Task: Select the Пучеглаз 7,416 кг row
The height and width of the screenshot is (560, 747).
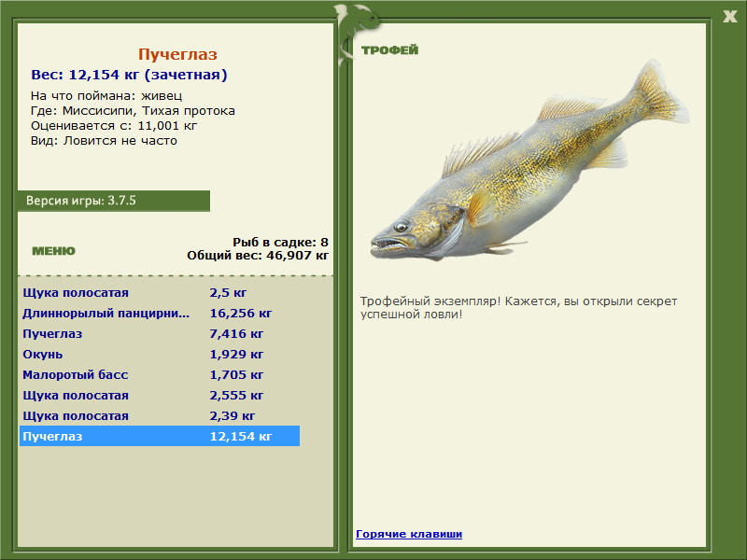Action: 160,333
